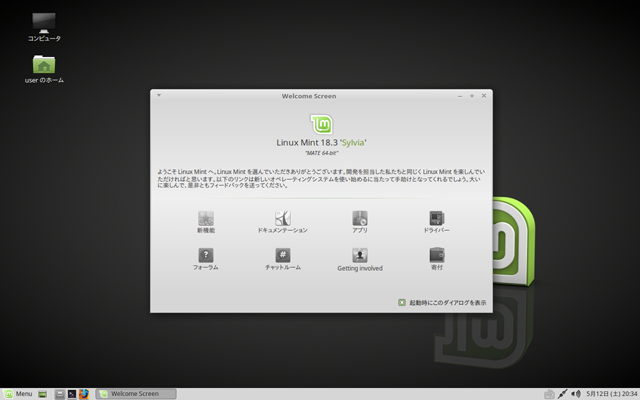This screenshot has height=400, width=640.
Task: Open the Mint Menu button
Action: pyautogui.click(x=18, y=394)
